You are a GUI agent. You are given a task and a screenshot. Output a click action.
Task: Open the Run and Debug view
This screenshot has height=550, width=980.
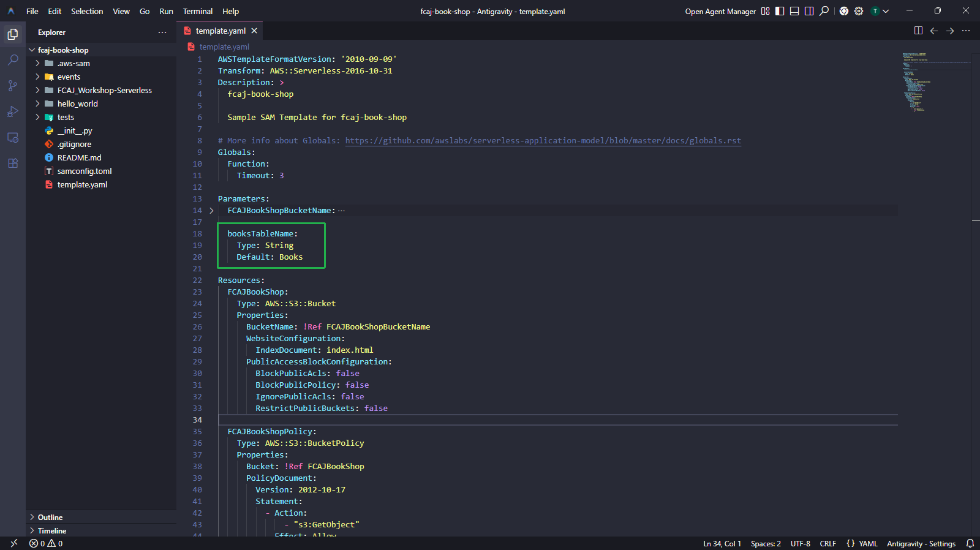tap(13, 111)
